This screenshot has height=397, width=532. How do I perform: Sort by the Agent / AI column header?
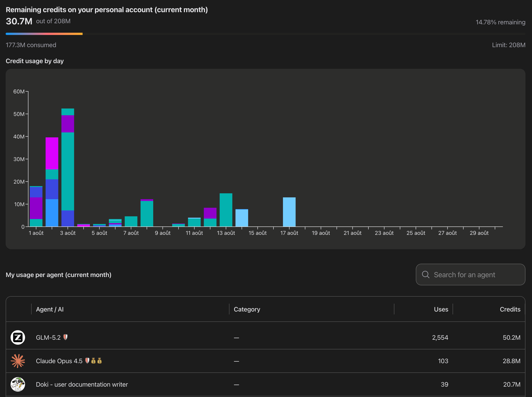tap(50, 309)
